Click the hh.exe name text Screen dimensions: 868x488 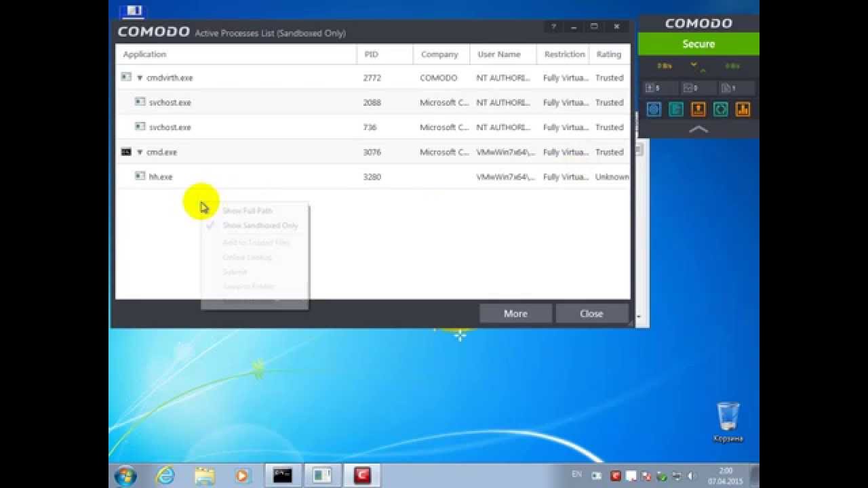[x=161, y=177]
